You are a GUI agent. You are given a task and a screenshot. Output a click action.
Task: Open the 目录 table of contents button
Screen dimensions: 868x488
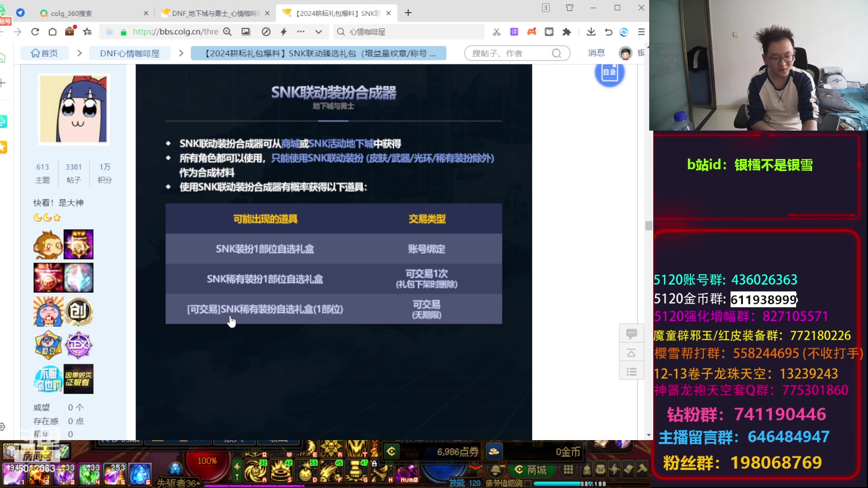click(609, 72)
